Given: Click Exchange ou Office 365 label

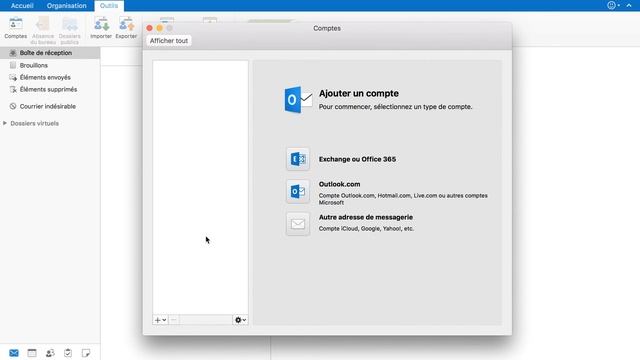Looking at the screenshot, I should [357, 159].
